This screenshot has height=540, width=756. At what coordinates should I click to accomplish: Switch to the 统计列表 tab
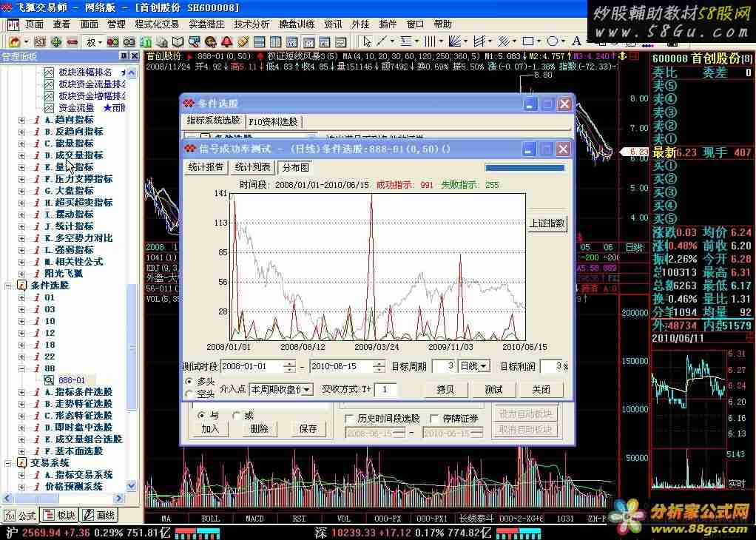[x=252, y=167]
